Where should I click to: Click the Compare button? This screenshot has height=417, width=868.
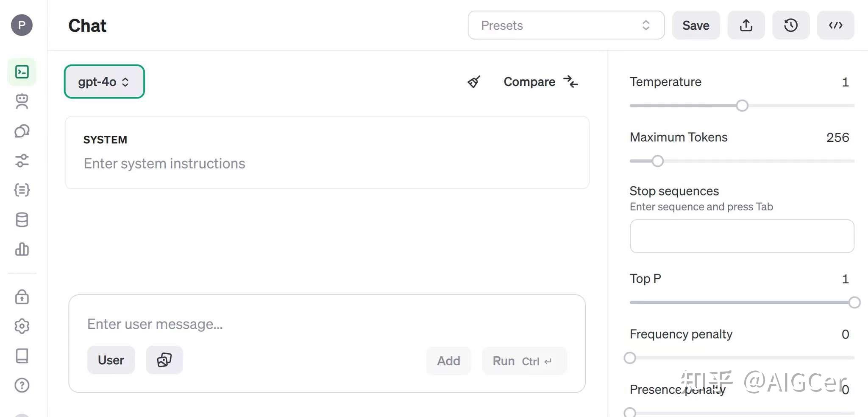[540, 82]
